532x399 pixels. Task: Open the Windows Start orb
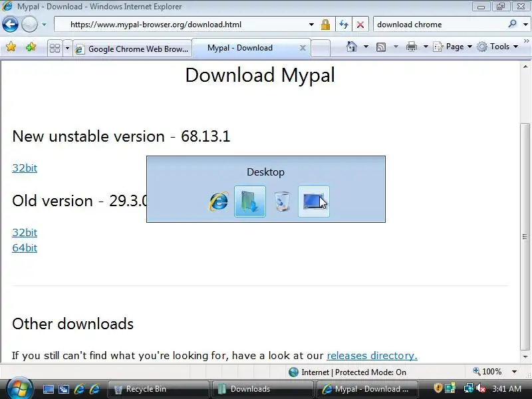tap(19, 388)
